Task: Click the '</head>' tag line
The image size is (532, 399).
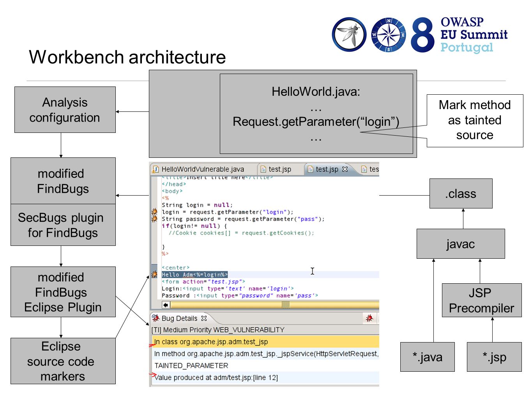Action: tap(174, 184)
